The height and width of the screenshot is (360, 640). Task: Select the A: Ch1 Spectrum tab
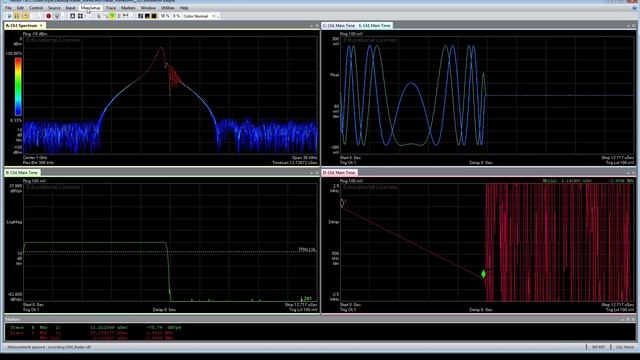pos(21,25)
